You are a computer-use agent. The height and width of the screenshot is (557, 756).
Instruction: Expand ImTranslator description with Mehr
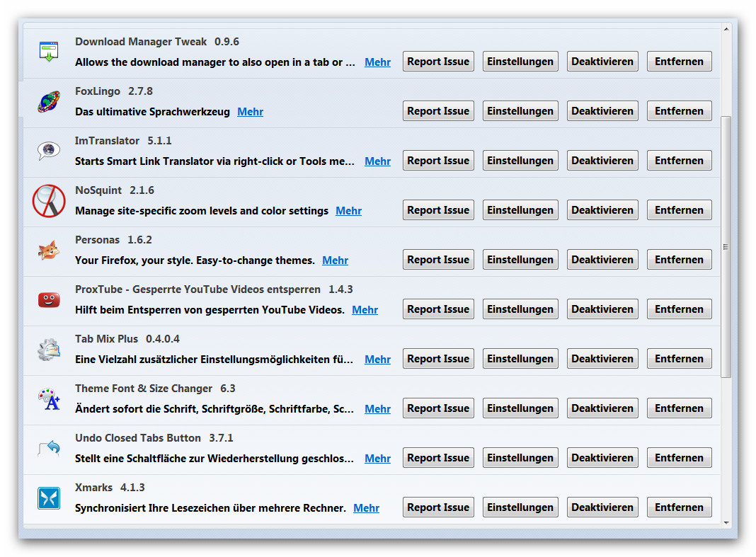377,161
